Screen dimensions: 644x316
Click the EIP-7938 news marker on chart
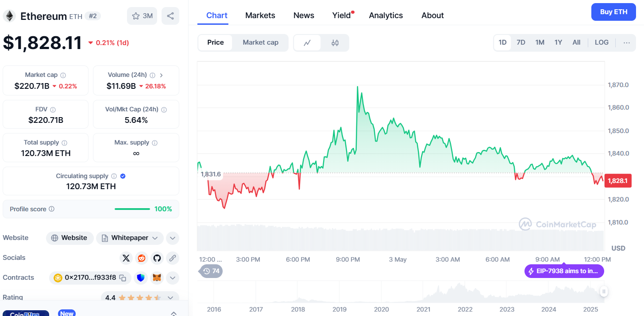[x=564, y=271]
